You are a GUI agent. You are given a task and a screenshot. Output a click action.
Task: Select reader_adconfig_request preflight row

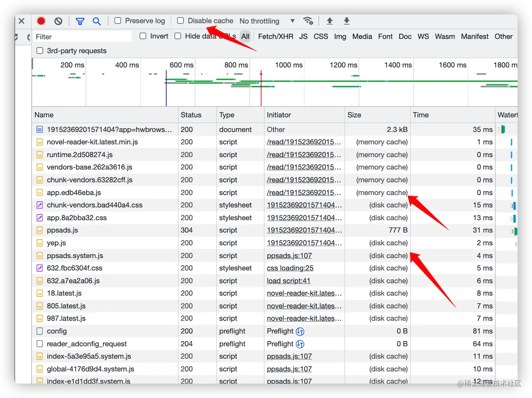(274, 344)
